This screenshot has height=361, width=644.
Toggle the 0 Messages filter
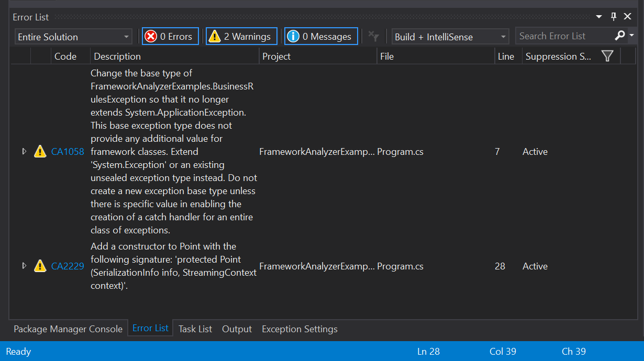320,36
